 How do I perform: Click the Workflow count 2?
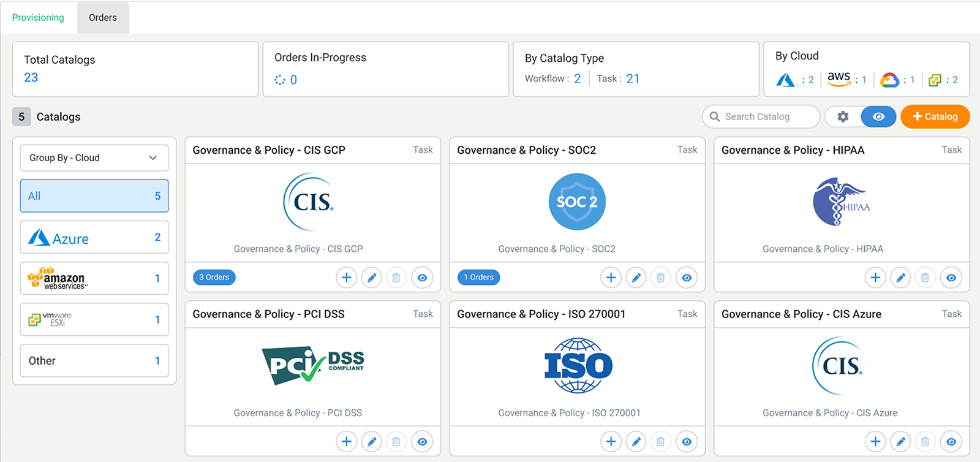point(577,78)
